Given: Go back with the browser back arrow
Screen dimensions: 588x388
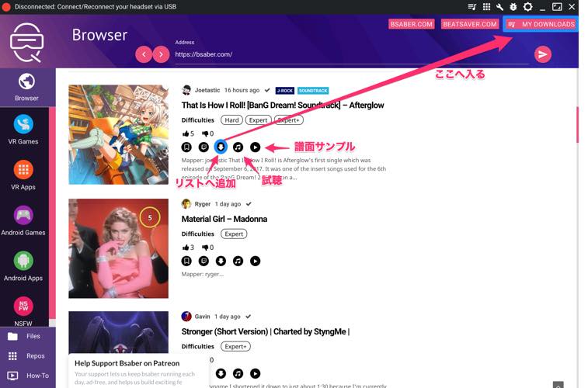Looking at the screenshot, I should (144, 54).
